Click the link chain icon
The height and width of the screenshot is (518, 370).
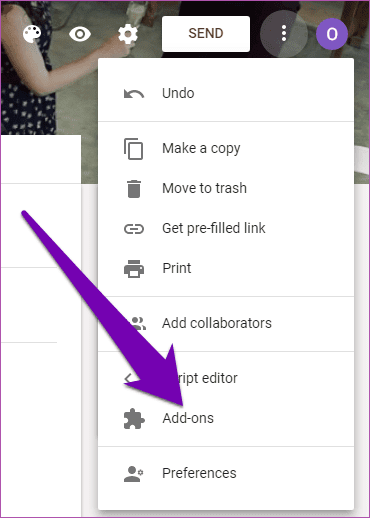pyautogui.click(x=134, y=229)
